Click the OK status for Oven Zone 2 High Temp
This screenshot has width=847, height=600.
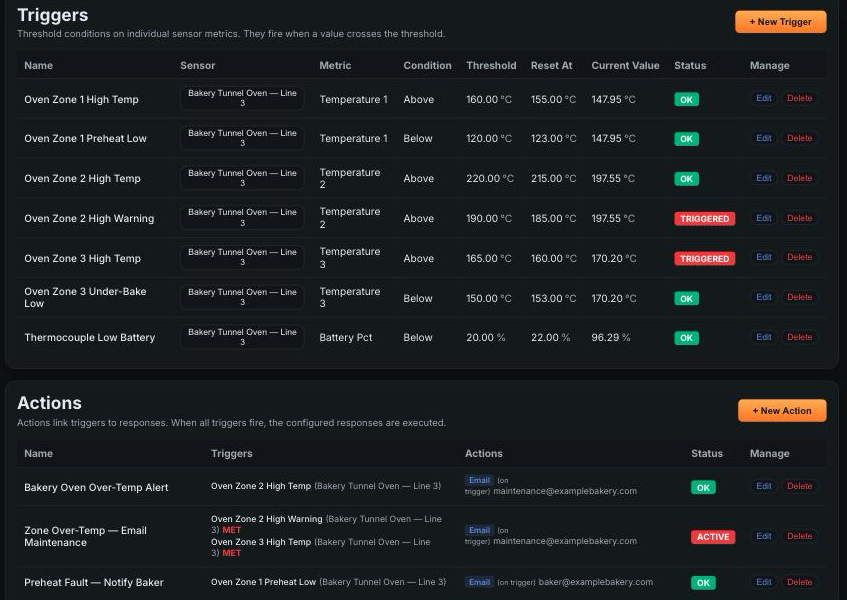click(x=686, y=179)
